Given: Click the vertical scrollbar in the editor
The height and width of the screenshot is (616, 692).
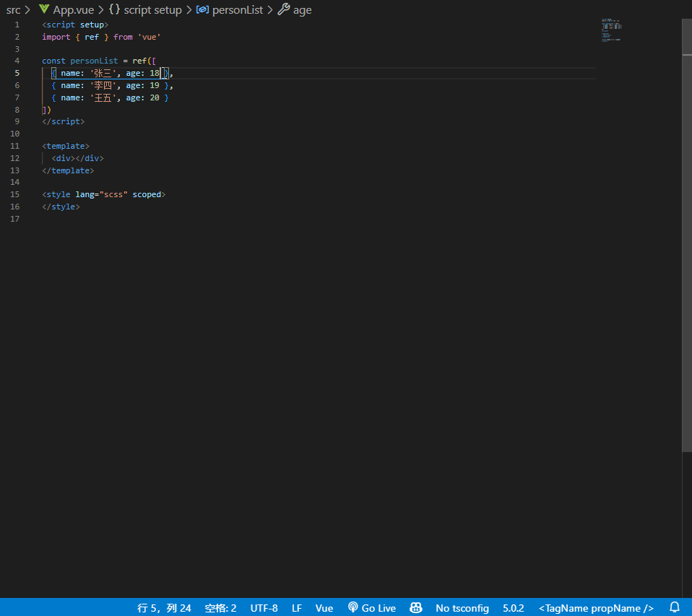Looking at the screenshot, I should coord(686,238).
